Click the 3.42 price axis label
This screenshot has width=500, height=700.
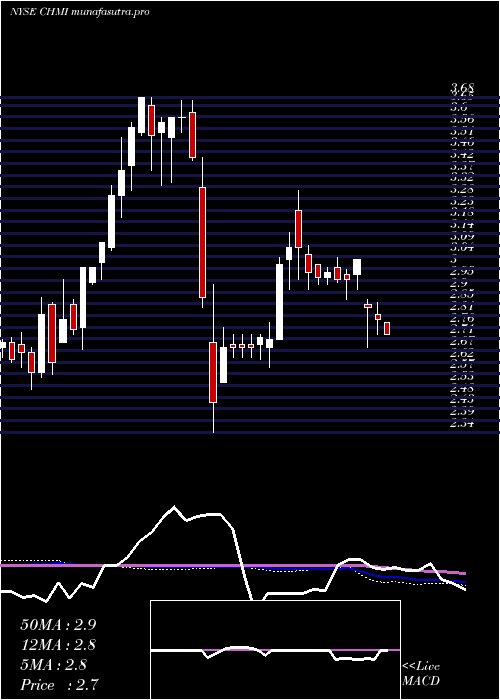[x=462, y=155]
